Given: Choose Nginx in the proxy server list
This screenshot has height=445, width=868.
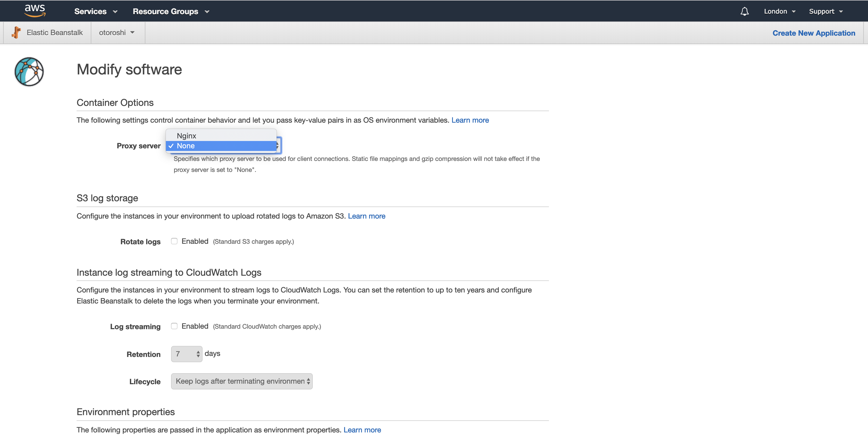Looking at the screenshot, I should [x=186, y=136].
